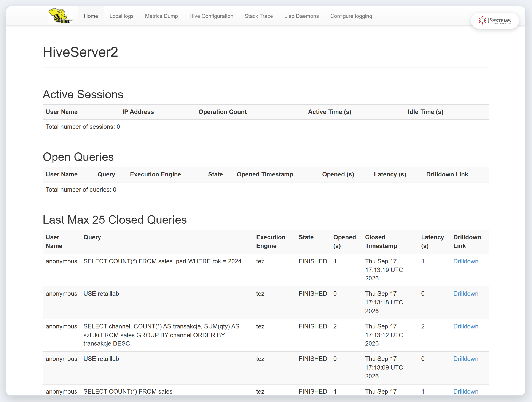Go to Local logs
Viewport: 532px width, 402px height.
[121, 16]
